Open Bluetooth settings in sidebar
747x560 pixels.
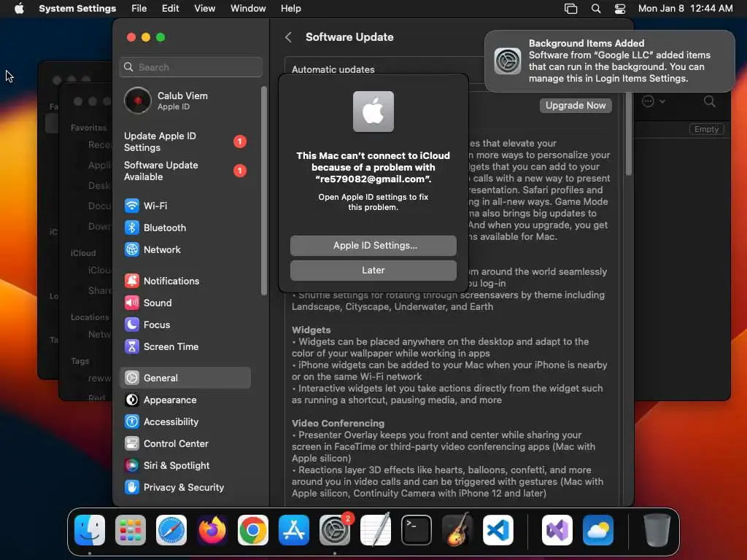pyautogui.click(x=155, y=227)
